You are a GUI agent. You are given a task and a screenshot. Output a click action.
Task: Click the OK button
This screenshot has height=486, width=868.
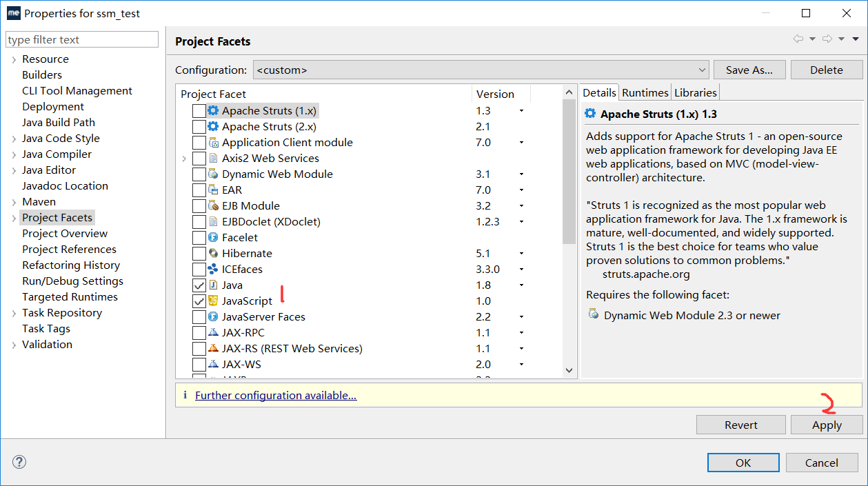click(743, 463)
